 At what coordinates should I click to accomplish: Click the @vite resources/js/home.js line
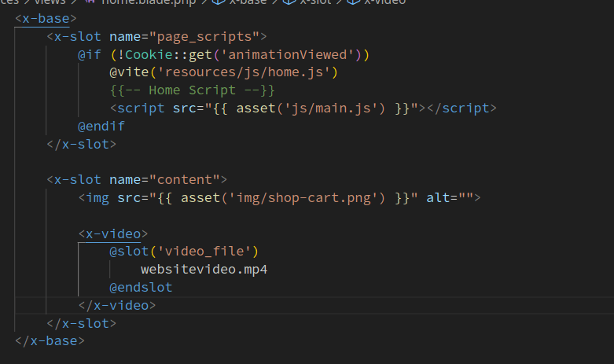[223, 72]
